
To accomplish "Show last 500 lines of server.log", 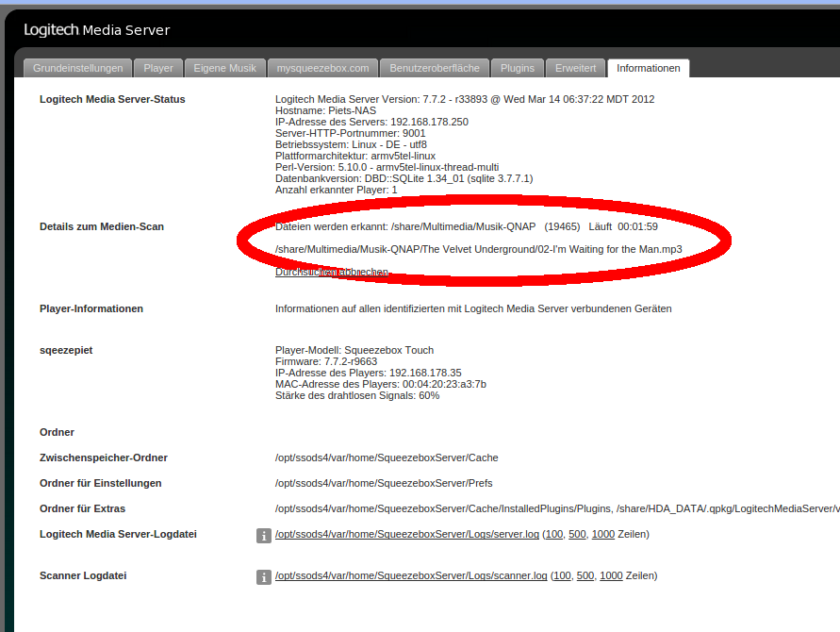I will pos(577,534).
